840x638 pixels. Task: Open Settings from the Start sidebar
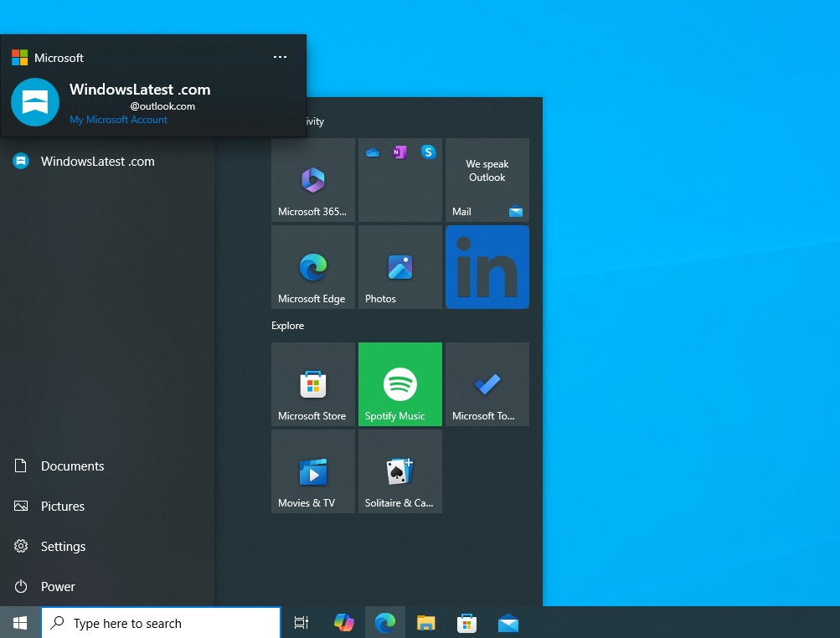click(x=63, y=546)
